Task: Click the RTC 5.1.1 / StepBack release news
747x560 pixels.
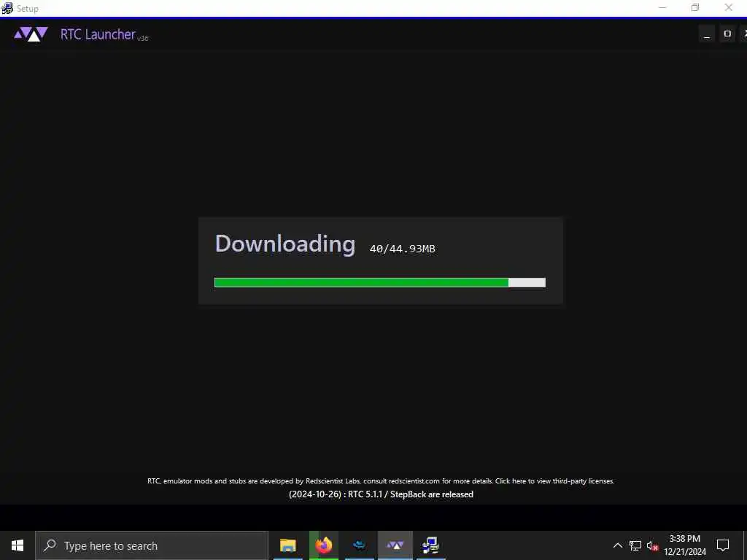Action: click(x=381, y=494)
